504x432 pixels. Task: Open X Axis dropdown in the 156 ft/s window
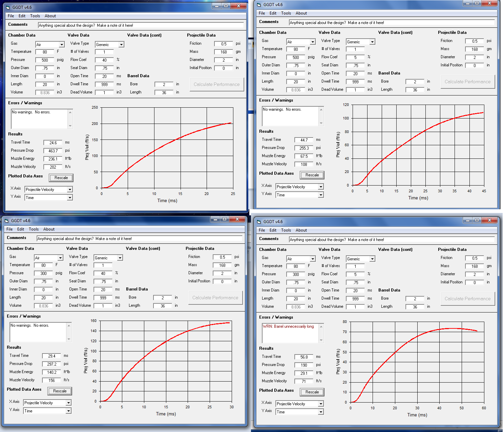(68, 403)
